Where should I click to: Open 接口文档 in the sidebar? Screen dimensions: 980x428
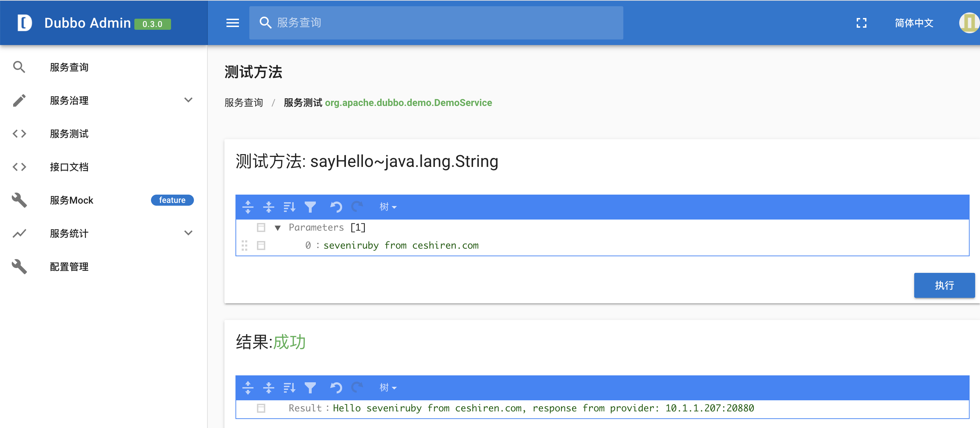point(69,167)
